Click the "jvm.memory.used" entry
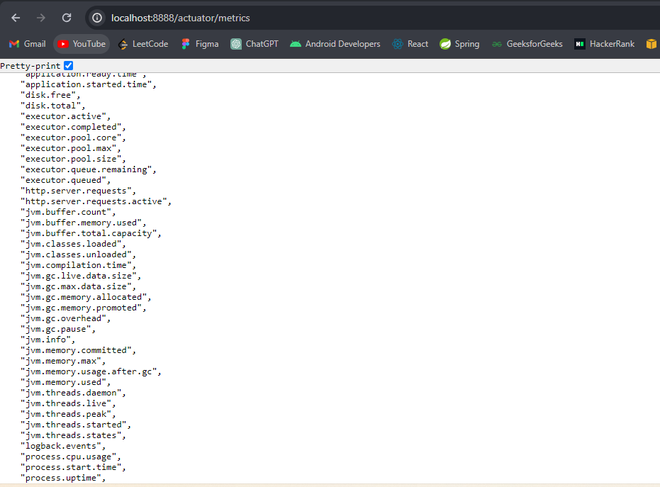The height and width of the screenshot is (487, 660). click(x=66, y=382)
